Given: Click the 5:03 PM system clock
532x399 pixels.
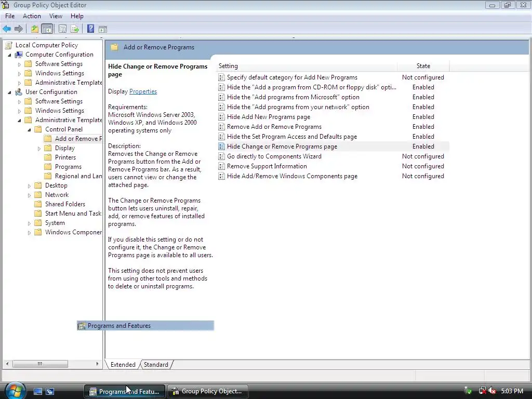Looking at the screenshot, I should (x=512, y=391).
